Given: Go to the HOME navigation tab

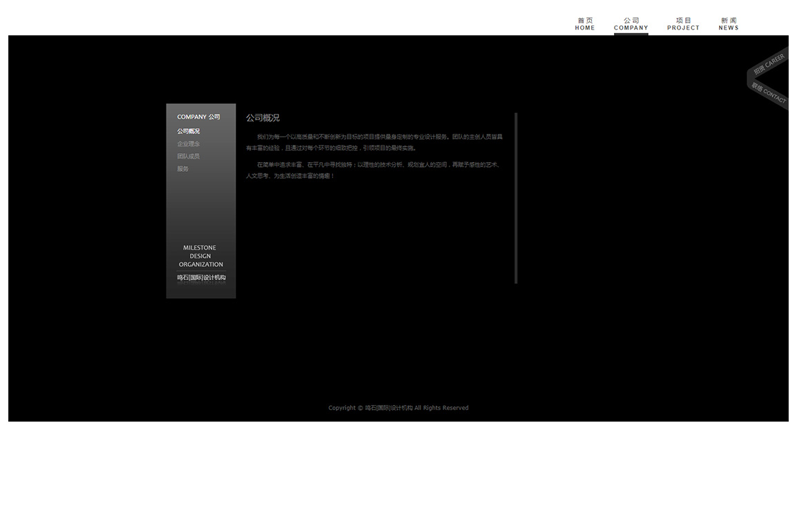Looking at the screenshot, I should (x=584, y=24).
